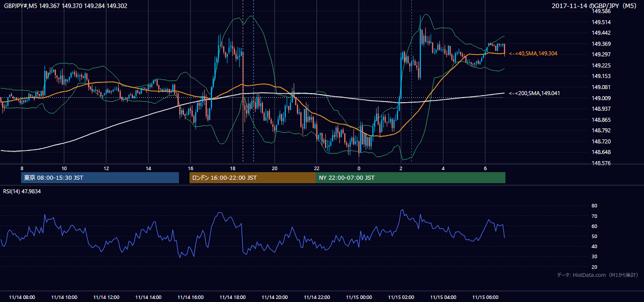The width and height of the screenshot is (644, 302).
Task: Click RSI axis value 80
Action: pyautogui.click(x=594, y=206)
